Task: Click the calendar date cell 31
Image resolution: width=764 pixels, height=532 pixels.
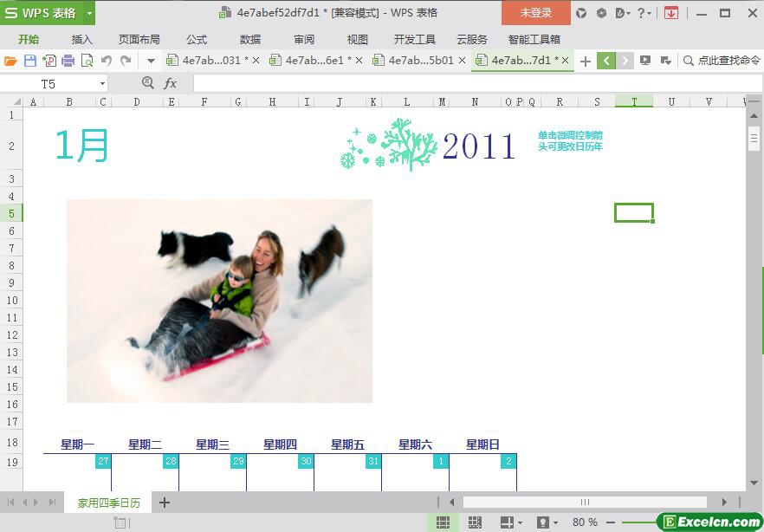Action: pos(373,461)
